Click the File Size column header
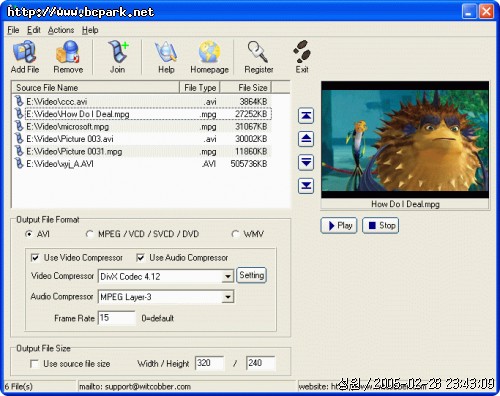500x396 pixels. tap(246, 88)
